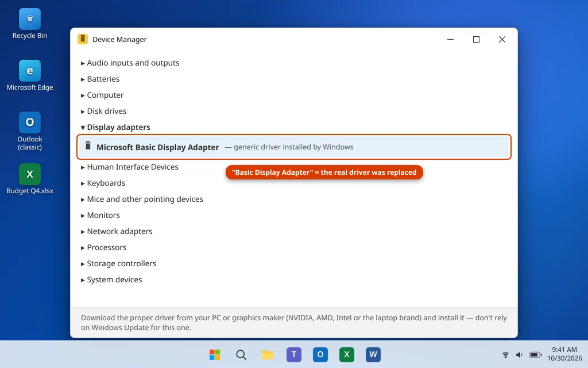Open File Explorer from the taskbar
Screen dimensions: 588x368
pos(268,354)
